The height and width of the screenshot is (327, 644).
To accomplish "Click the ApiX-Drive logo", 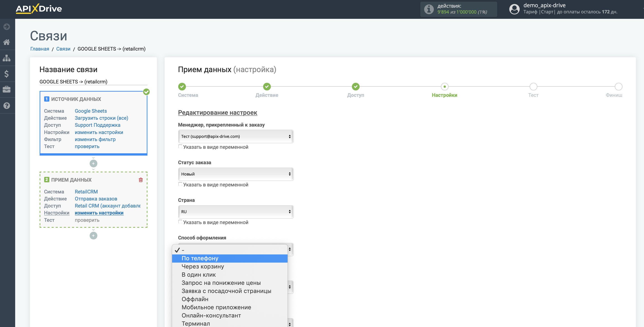I will click(39, 9).
